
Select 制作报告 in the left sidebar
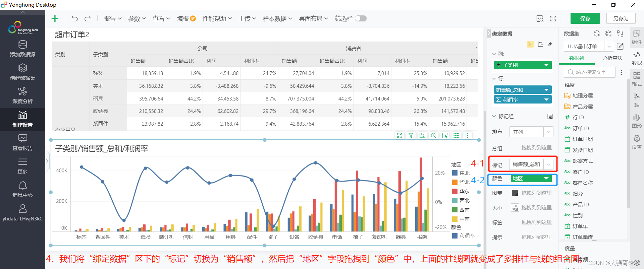coord(22,119)
